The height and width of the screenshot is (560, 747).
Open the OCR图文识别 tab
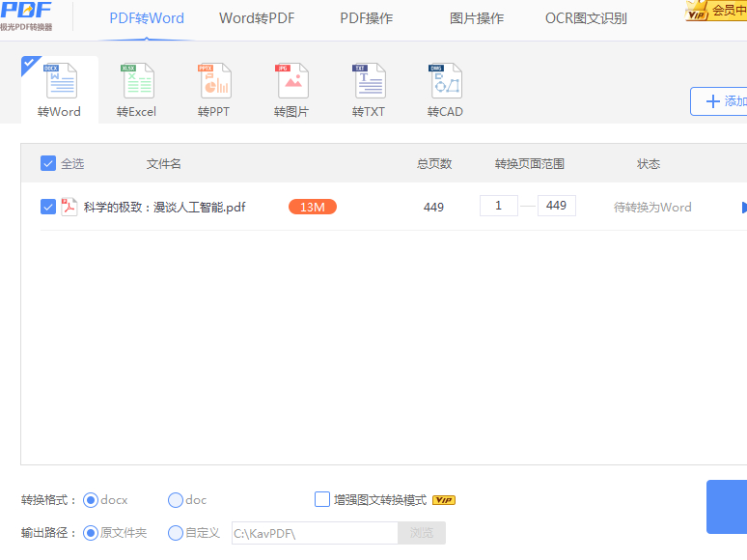(x=586, y=18)
